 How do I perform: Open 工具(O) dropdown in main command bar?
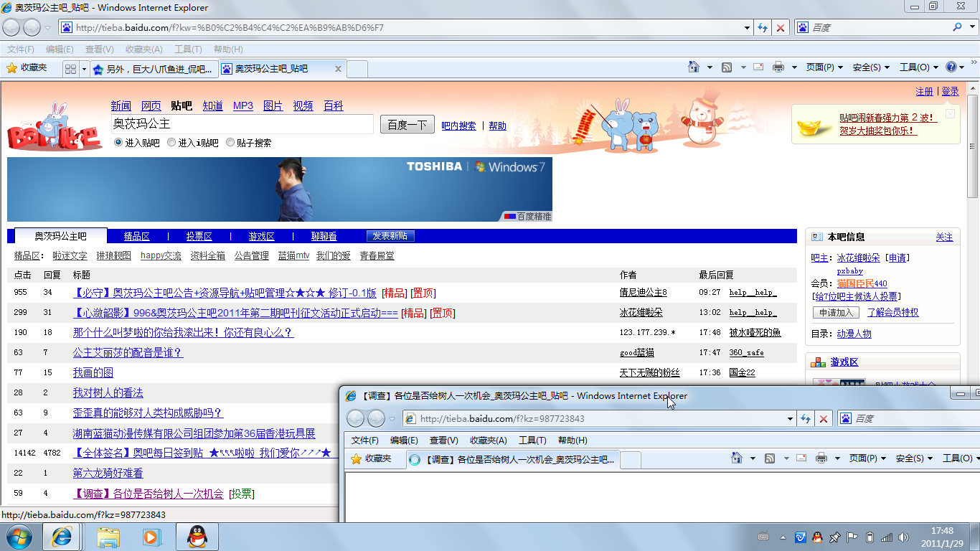tap(918, 67)
